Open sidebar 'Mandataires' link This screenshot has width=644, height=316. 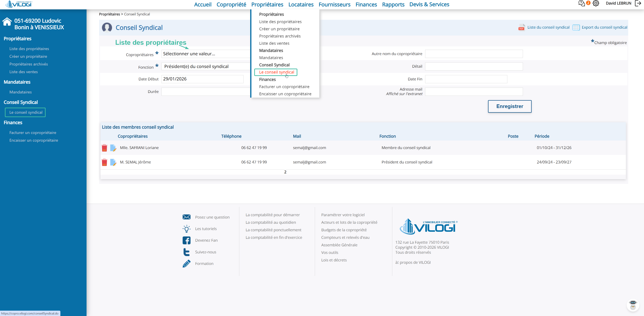[x=20, y=92]
